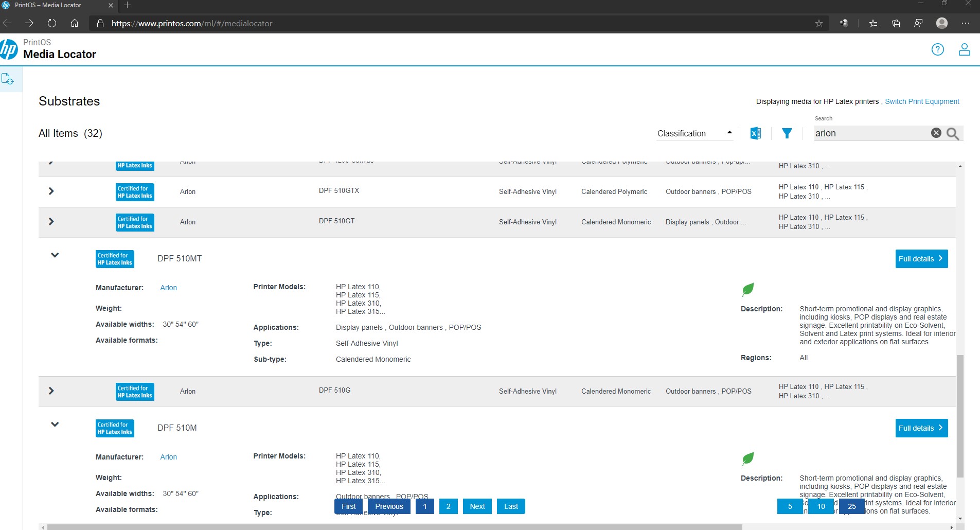The width and height of the screenshot is (980, 530).
Task: Jump to results page 2
Action: [449, 506]
